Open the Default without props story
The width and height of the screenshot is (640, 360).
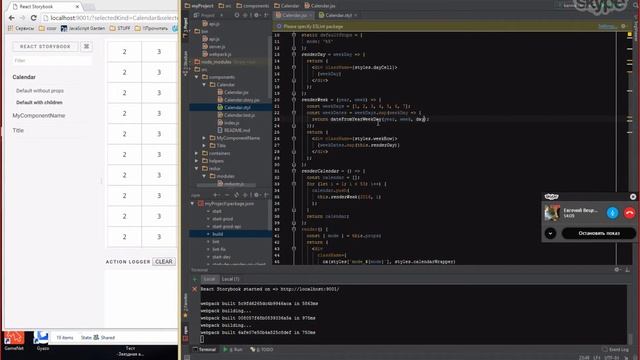[40, 91]
